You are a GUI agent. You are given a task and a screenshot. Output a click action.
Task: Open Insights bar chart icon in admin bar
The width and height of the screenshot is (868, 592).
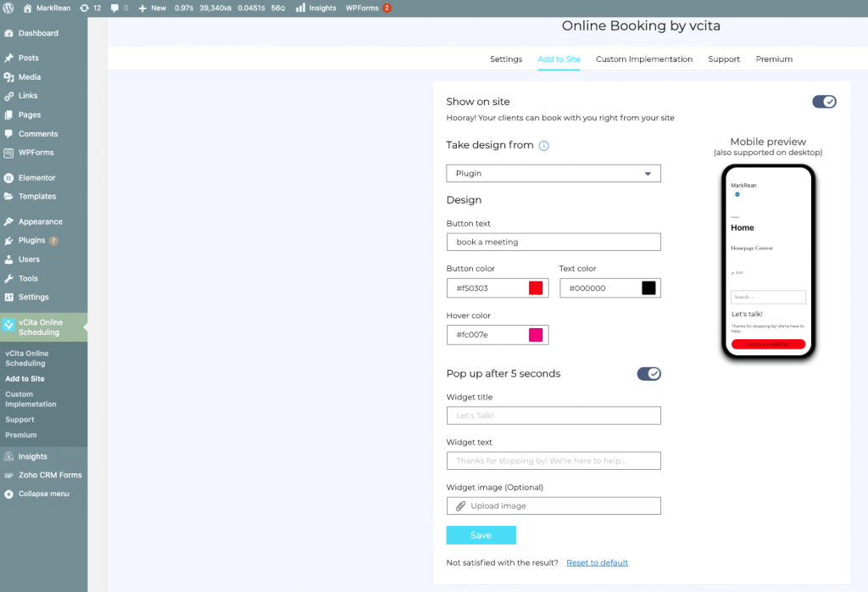pyautogui.click(x=300, y=8)
